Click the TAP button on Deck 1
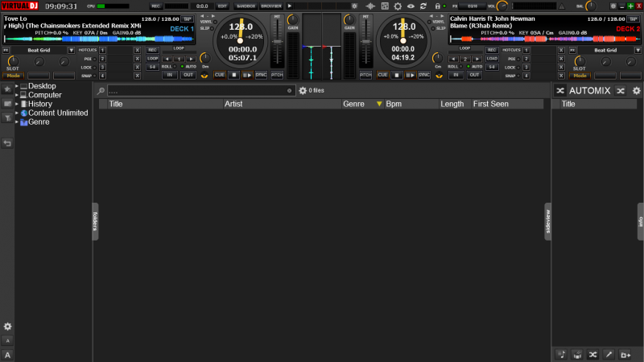 point(188,19)
